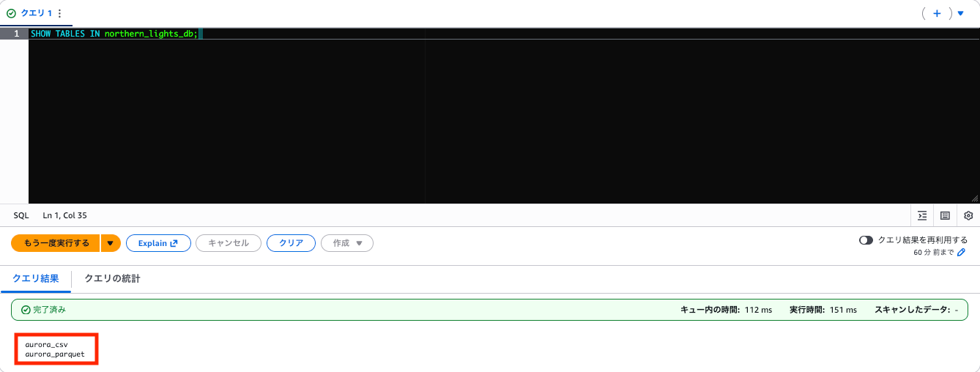Open the three-dot menu on クエリ 1 tab
The width and height of the screenshot is (980, 372).
[59, 13]
